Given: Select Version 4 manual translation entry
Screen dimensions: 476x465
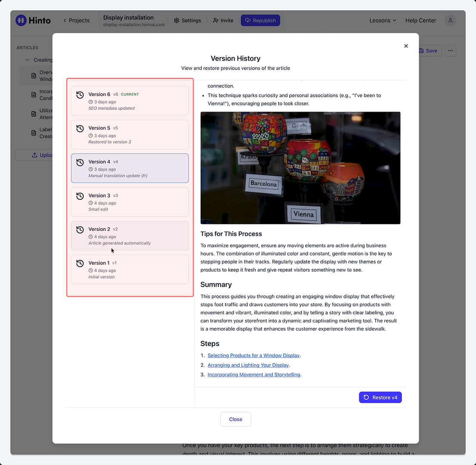Looking at the screenshot, I should 130,168.
